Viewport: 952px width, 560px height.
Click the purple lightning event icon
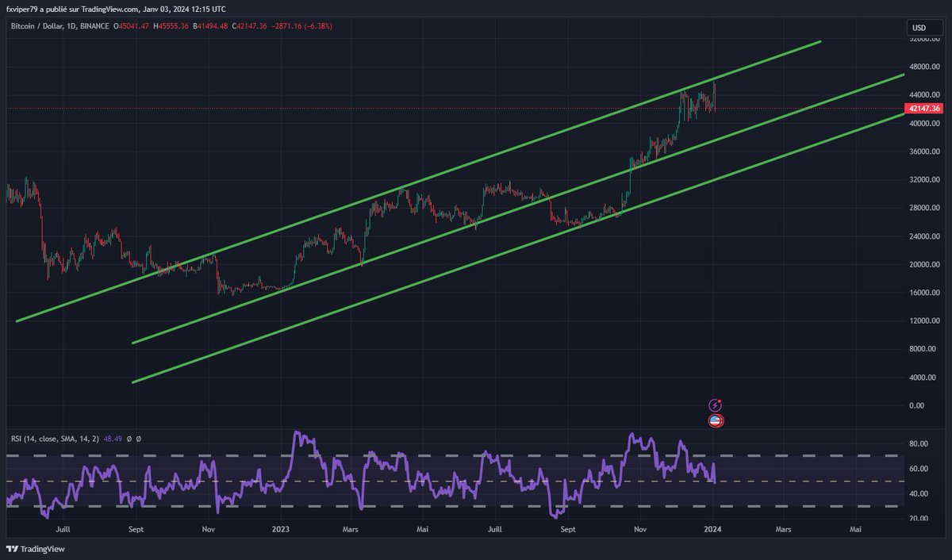pos(715,405)
